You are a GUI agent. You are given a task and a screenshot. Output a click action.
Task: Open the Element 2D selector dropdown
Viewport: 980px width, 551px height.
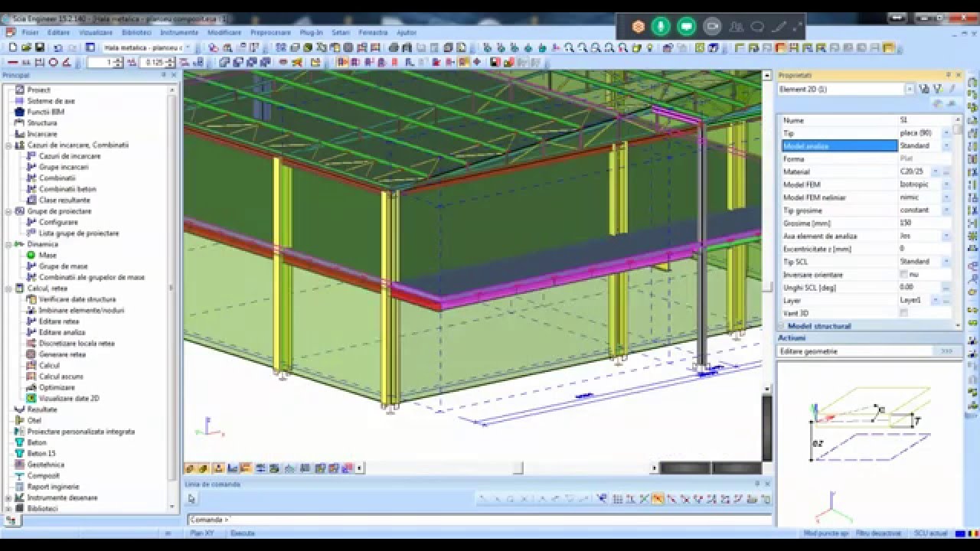click(910, 89)
